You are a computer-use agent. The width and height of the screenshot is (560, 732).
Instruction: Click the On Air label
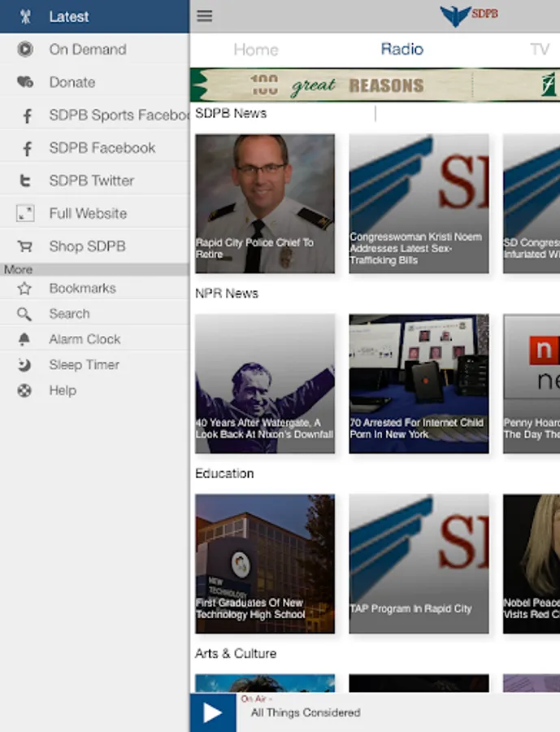click(x=256, y=699)
